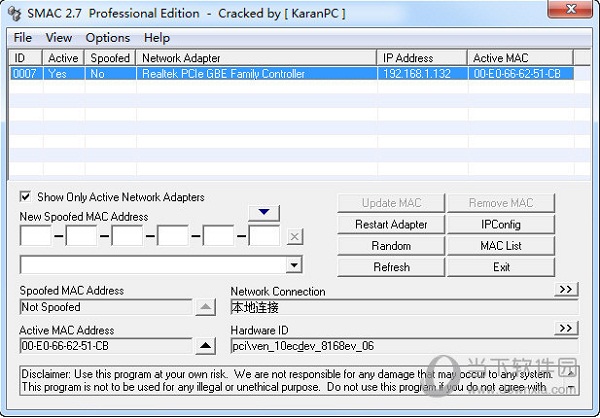Open the MAC List
This screenshot has width=600, height=418.
tap(501, 246)
